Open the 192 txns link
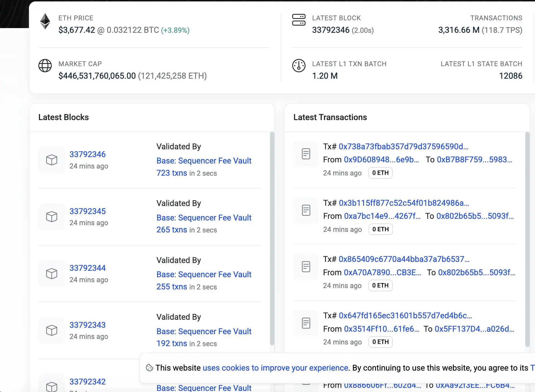 [172, 343]
